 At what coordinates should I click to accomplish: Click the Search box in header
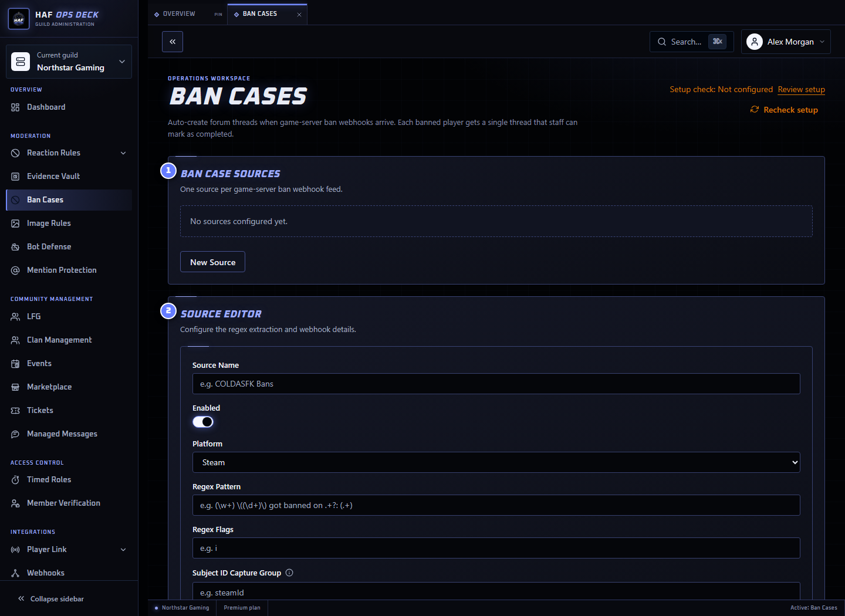coord(692,42)
